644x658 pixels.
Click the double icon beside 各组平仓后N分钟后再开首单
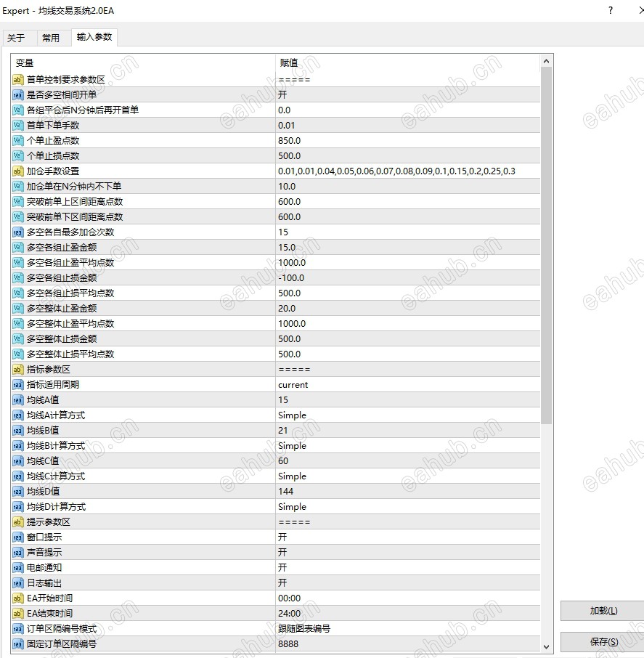17,110
